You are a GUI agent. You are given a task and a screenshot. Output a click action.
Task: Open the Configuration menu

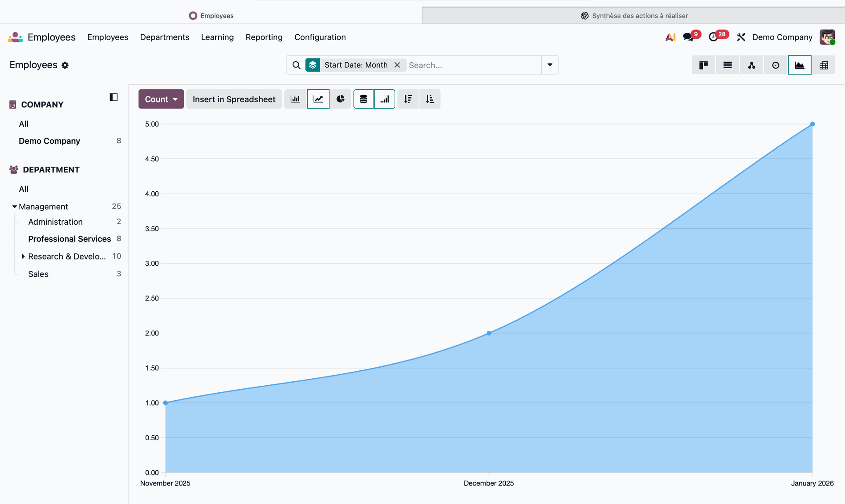point(320,37)
